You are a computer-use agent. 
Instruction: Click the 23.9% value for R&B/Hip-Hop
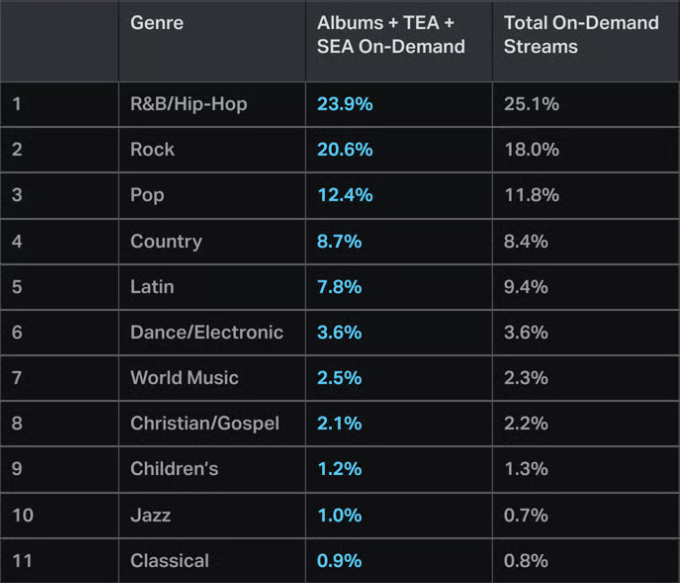(345, 104)
